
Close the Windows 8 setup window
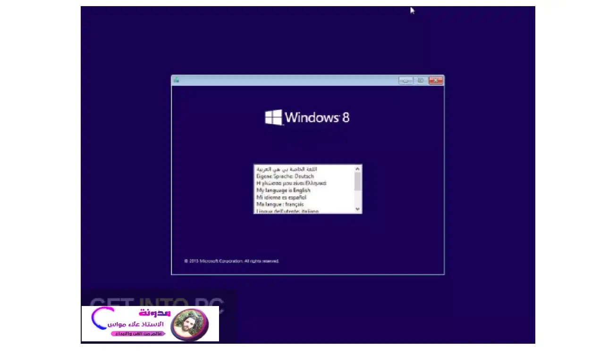[x=436, y=81]
